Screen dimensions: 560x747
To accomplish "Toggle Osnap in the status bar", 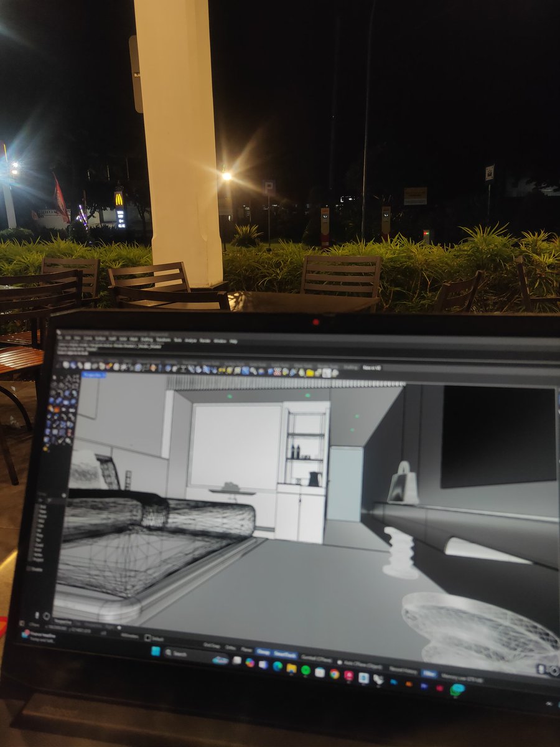I will click(263, 651).
